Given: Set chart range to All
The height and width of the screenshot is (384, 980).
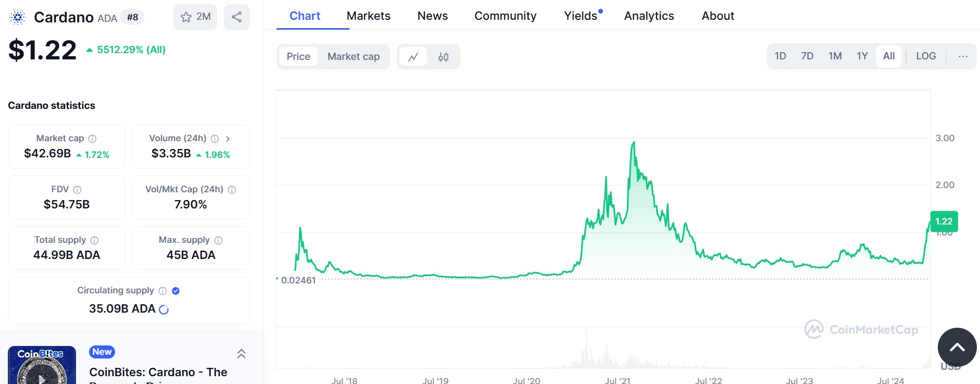Looking at the screenshot, I should point(889,56).
